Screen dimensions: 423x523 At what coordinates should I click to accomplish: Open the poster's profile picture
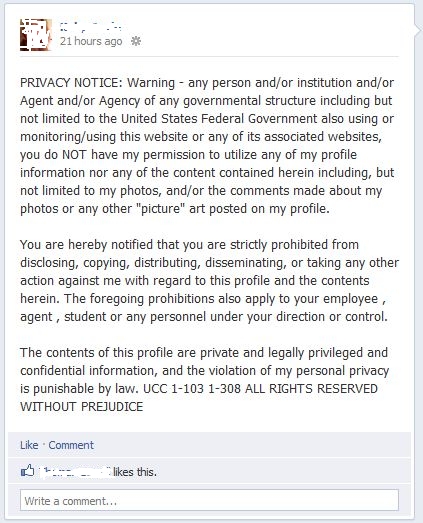pos(36,35)
